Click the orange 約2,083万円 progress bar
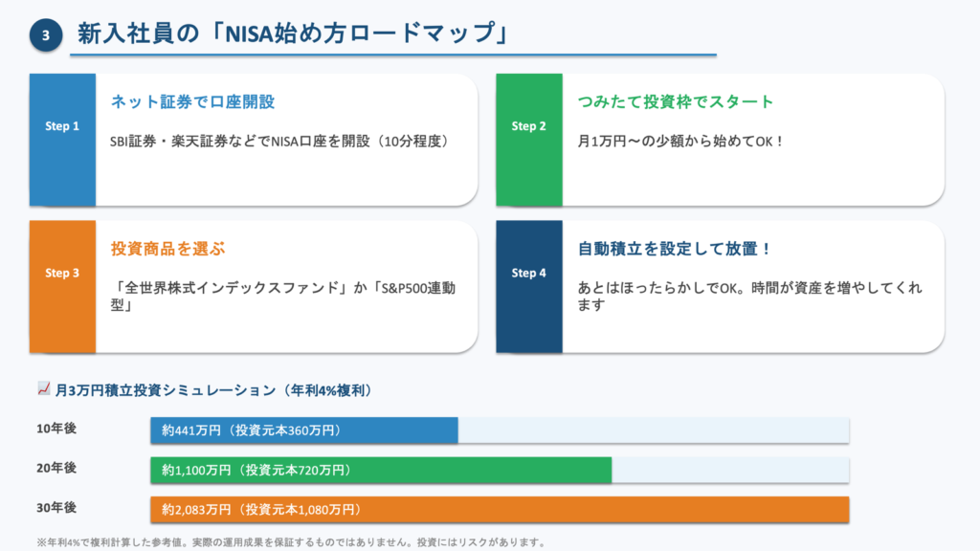Viewport: 980px width, 551px height. (500, 509)
